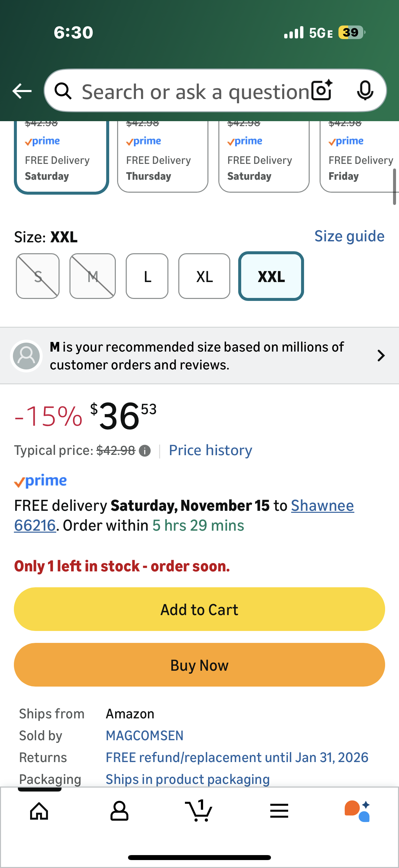The image size is (399, 868).
Task: Open the hamburger menu icon
Action: click(x=279, y=811)
